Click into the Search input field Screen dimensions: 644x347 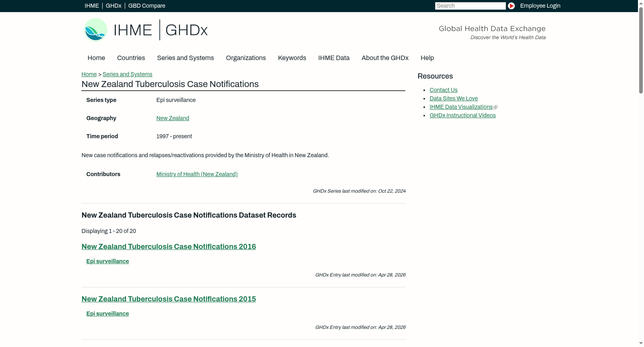[x=470, y=6]
